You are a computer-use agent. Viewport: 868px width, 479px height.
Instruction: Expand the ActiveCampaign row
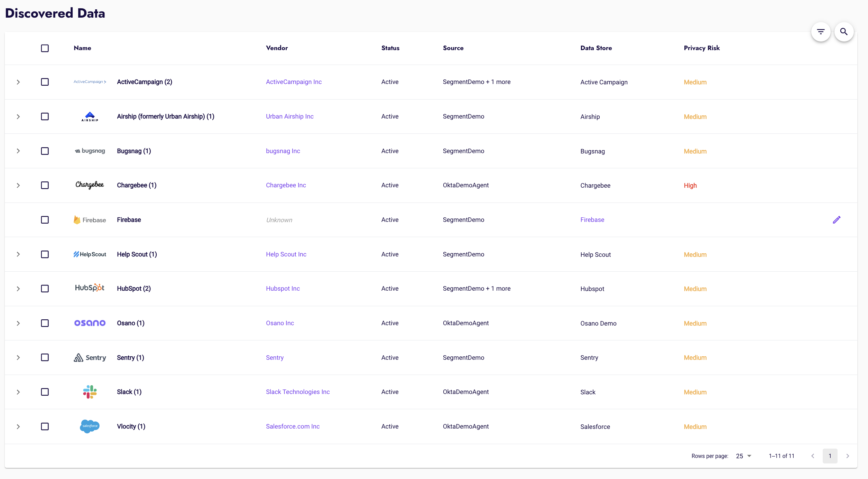[18, 82]
